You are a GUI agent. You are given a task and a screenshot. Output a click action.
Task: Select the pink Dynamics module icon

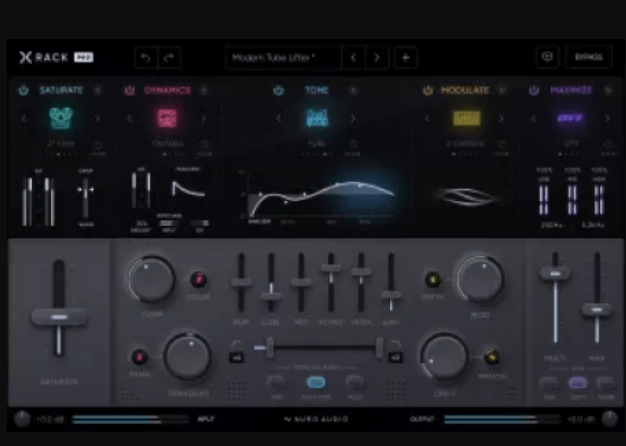coord(167,118)
